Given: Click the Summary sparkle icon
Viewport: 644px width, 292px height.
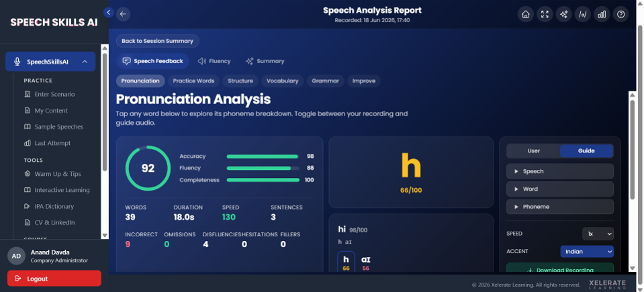Looking at the screenshot, I should pyautogui.click(x=249, y=61).
